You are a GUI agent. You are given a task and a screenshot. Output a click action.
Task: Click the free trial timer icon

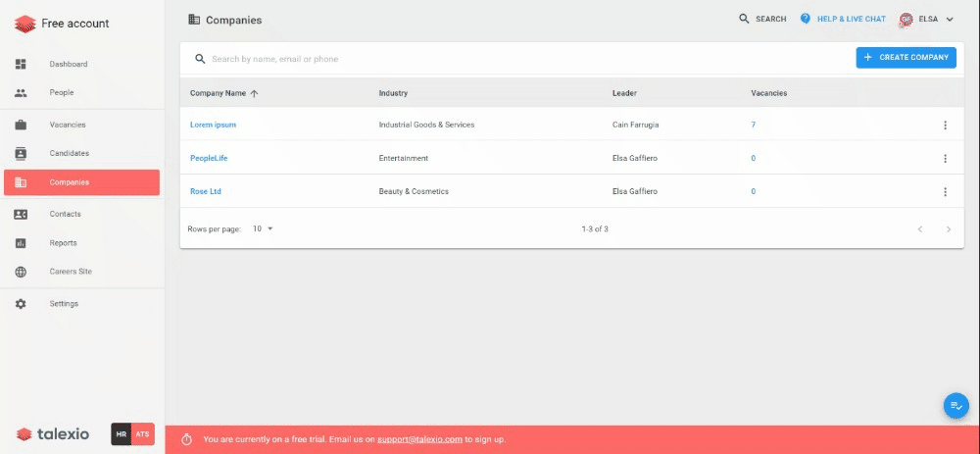pyautogui.click(x=186, y=439)
